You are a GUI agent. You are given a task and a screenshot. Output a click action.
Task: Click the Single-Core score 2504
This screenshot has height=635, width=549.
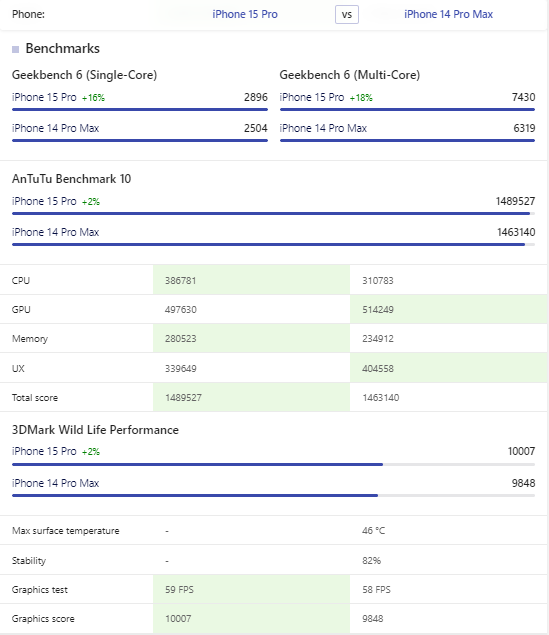tap(255, 128)
